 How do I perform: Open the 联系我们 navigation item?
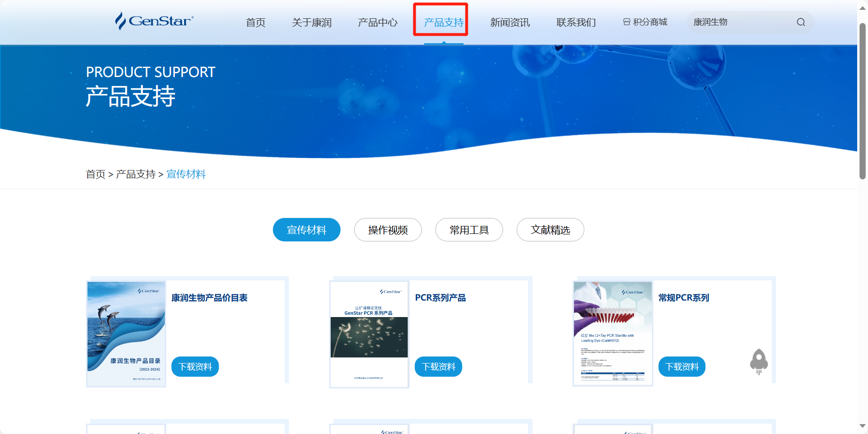click(576, 23)
